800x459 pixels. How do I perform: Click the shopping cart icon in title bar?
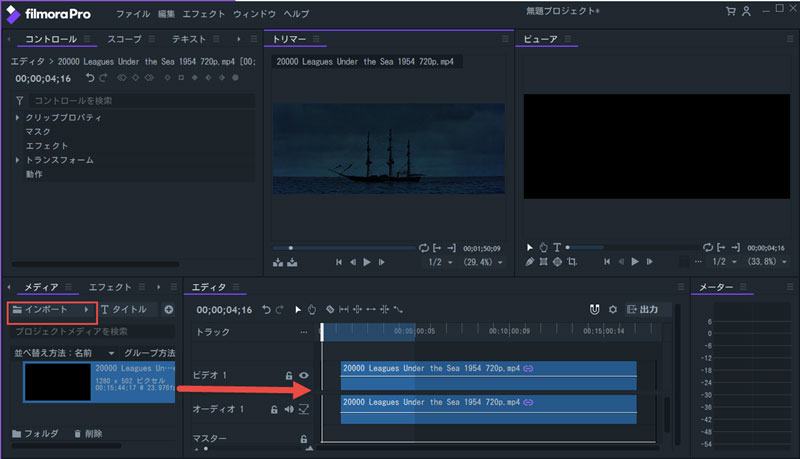tap(731, 12)
